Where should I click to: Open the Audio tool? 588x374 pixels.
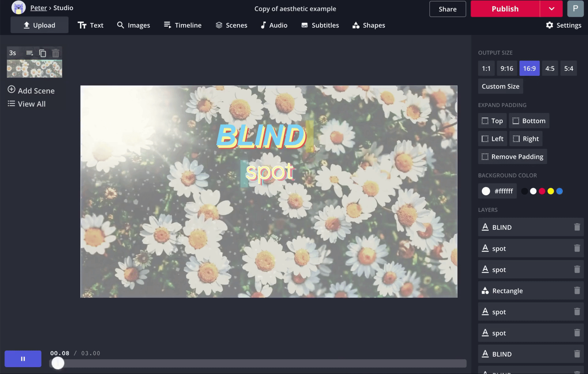(274, 25)
